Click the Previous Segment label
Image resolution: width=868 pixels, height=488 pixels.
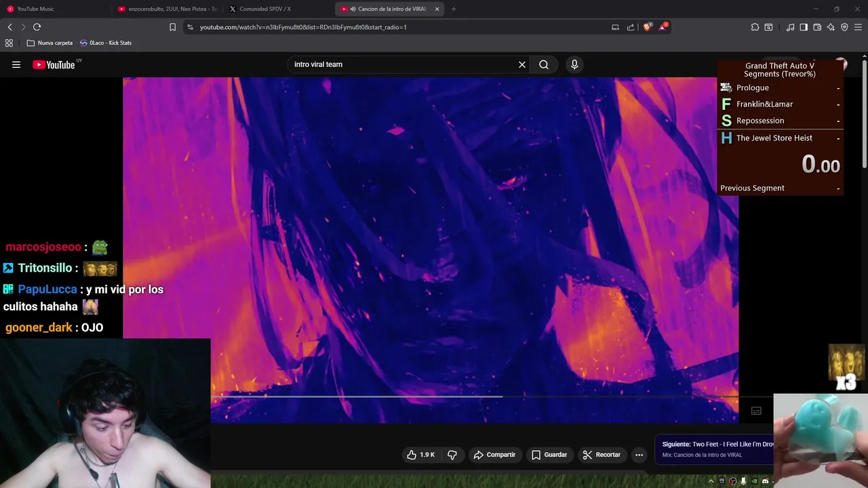coord(752,188)
